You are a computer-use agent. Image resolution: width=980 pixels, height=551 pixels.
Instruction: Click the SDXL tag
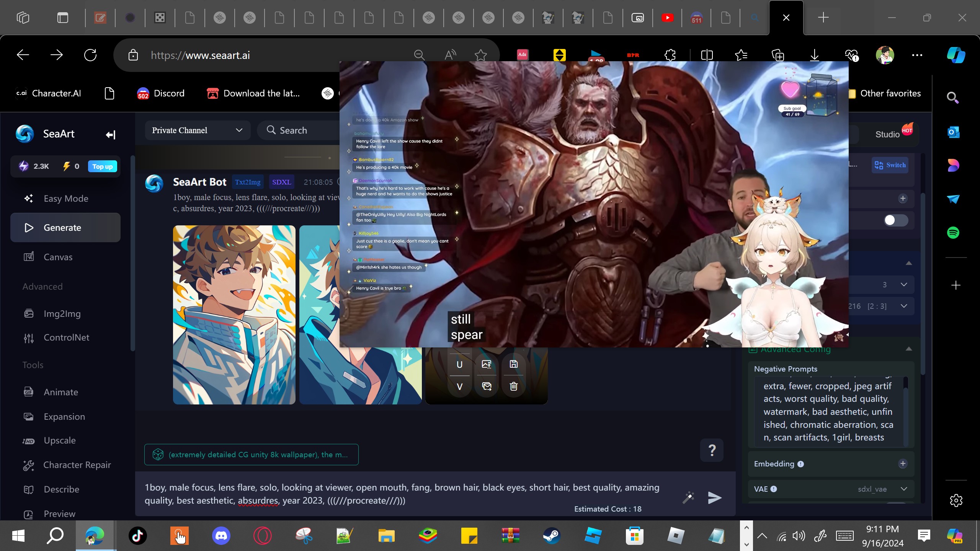tap(281, 182)
